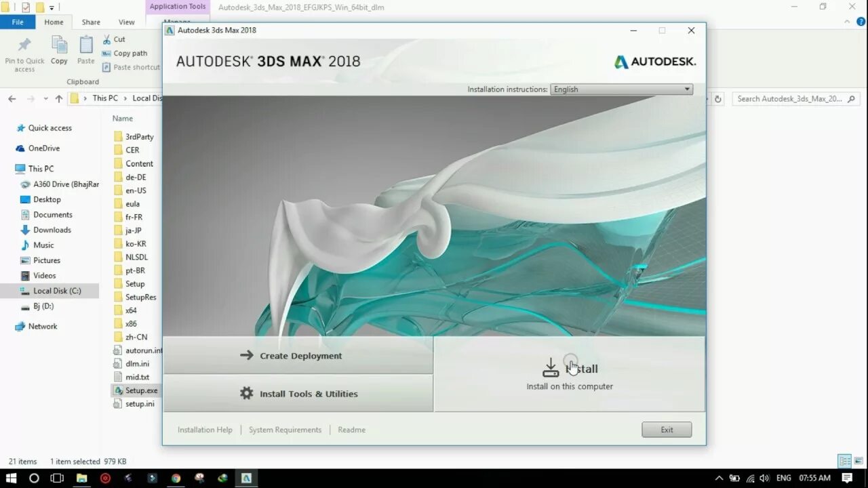
Task: Select OneDrive in navigation pane
Action: tap(43, 148)
